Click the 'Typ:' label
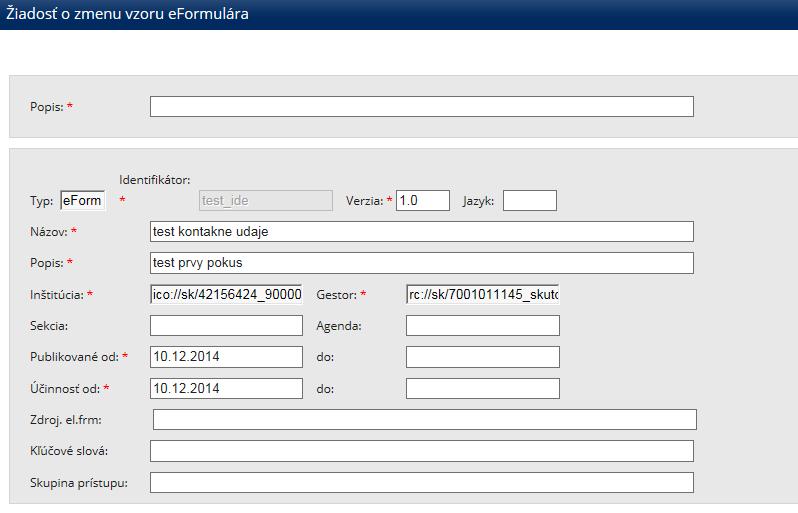Screen dimensions: 798x513 41,201
